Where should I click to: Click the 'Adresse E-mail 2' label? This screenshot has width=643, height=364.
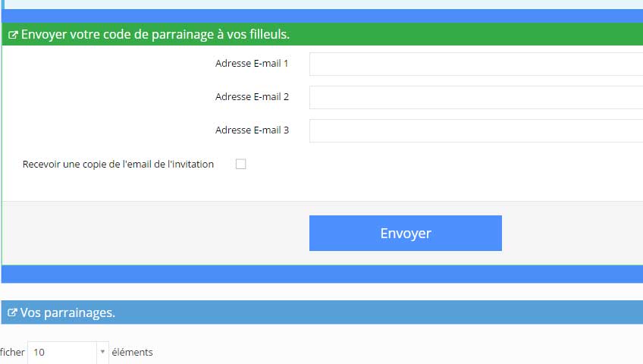pos(252,97)
